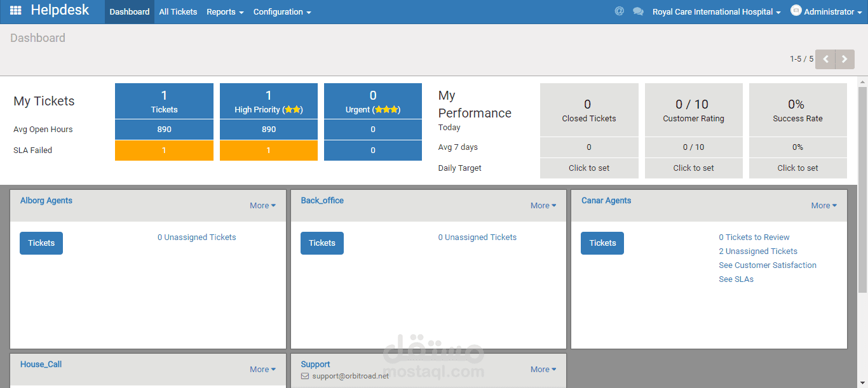Screen dimensions: 868x388
Task: Open Back_office team title
Action: (x=322, y=201)
